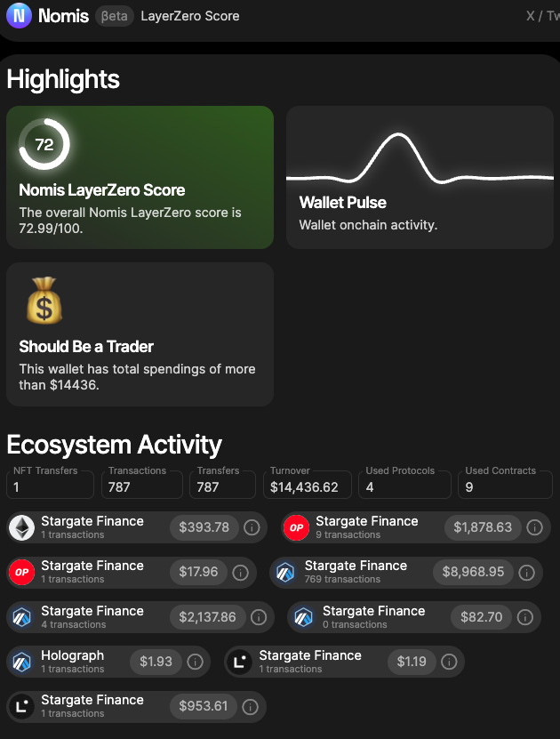This screenshot has height=739, width=560.
Task: Click Ethereum icon on $393.78 Stargate row
Action: pos(22,527)
